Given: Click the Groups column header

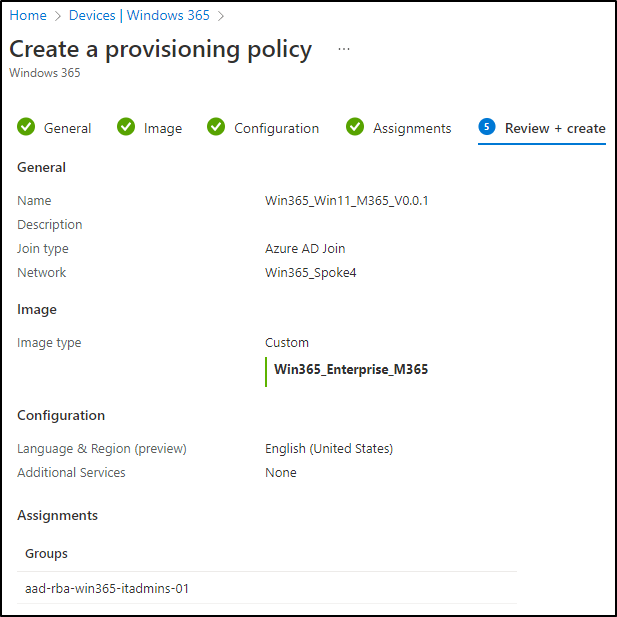Looking at the screenshot, I should (x=46, y=554).
